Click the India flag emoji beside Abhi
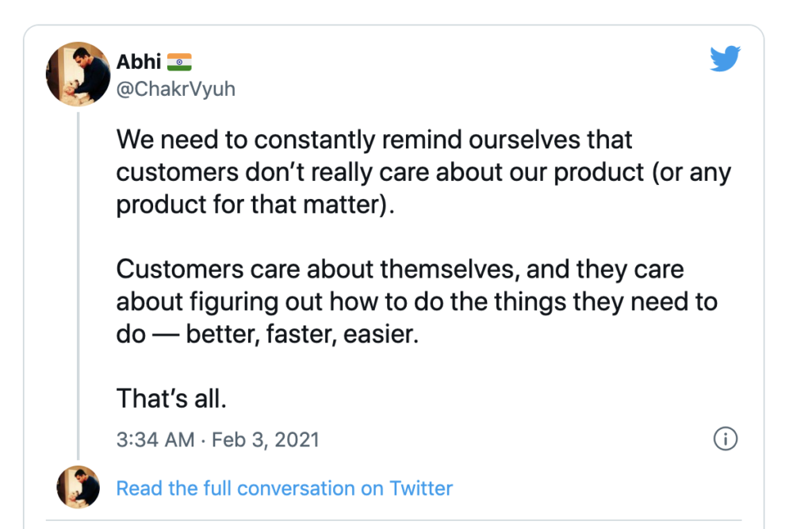Viewport: 812px width, 529px height. click(x=179, y=63)
